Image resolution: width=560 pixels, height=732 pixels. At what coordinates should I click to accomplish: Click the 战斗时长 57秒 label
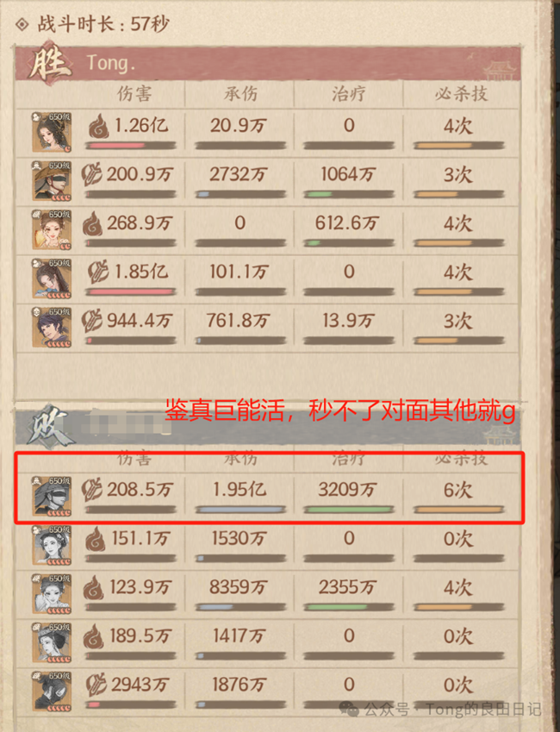pos(103,24)
